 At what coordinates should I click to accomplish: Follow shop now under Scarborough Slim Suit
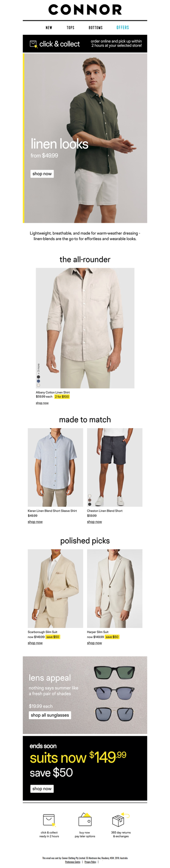[35, 643]
